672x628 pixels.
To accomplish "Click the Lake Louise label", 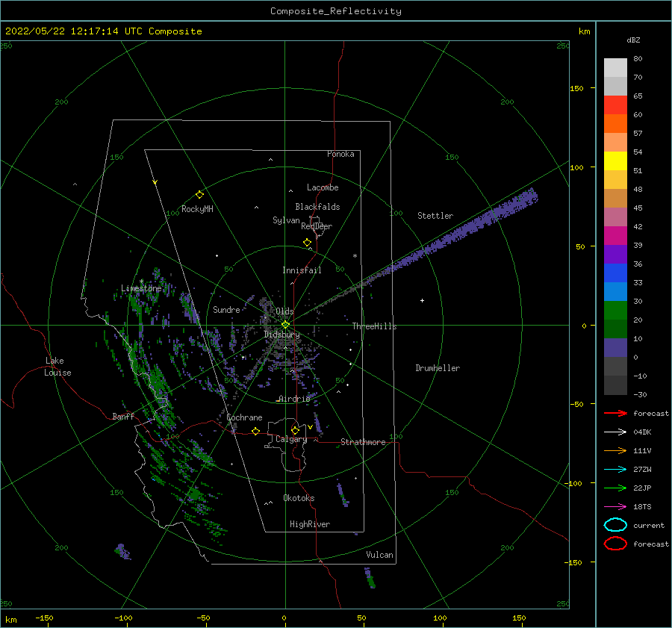I will click(57, 367).
